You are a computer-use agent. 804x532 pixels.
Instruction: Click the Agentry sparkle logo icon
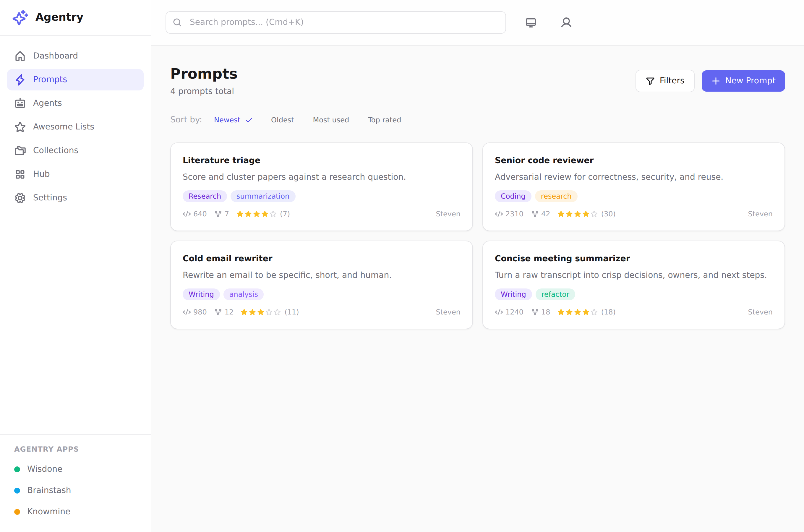coord(20,17)
